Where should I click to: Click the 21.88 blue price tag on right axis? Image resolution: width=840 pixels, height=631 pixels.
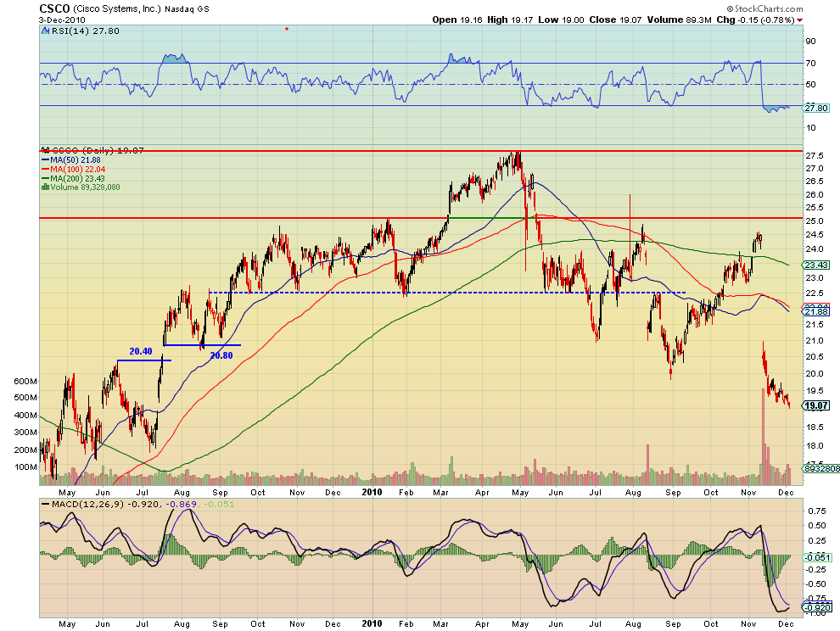pos(816,312)
